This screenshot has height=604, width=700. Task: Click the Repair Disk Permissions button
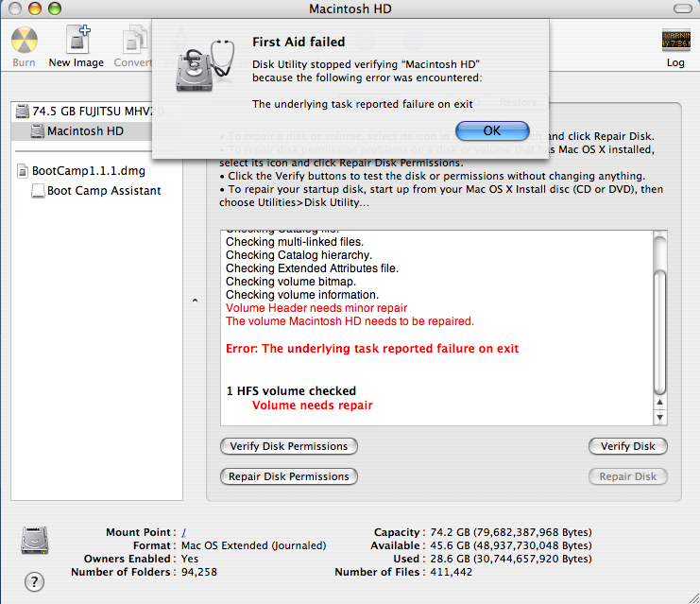[x=289, y=476]
